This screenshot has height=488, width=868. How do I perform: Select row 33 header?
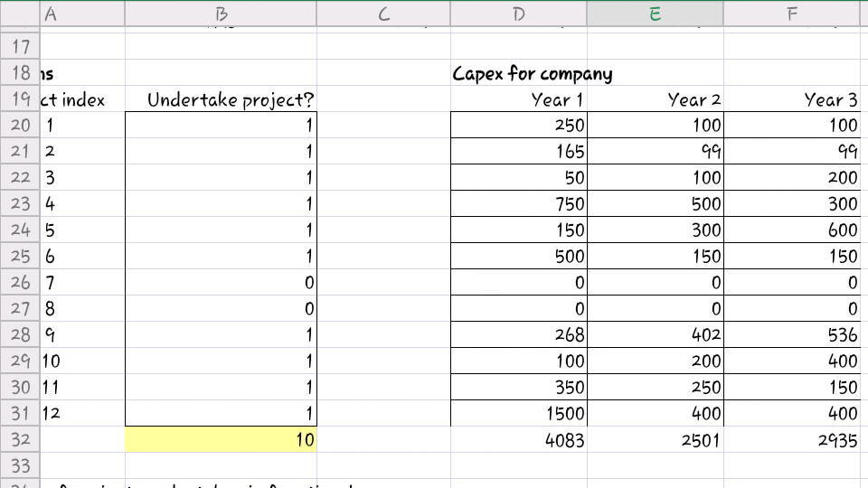coord(20,465)
